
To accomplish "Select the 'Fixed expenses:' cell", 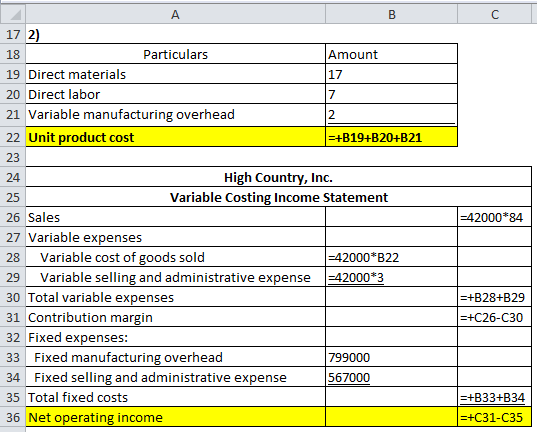I will [x=175, y=337].
